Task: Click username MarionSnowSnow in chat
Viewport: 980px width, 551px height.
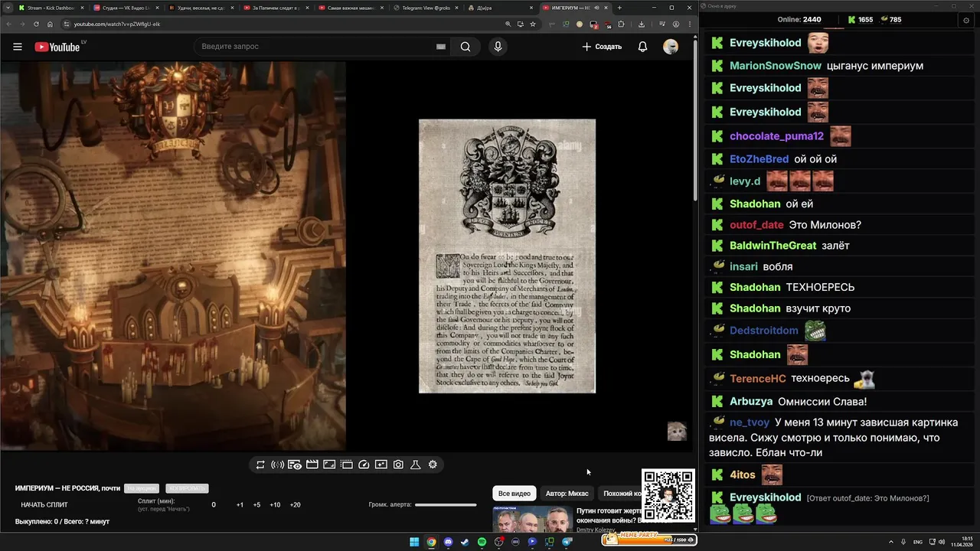Action: click(775, 66)
